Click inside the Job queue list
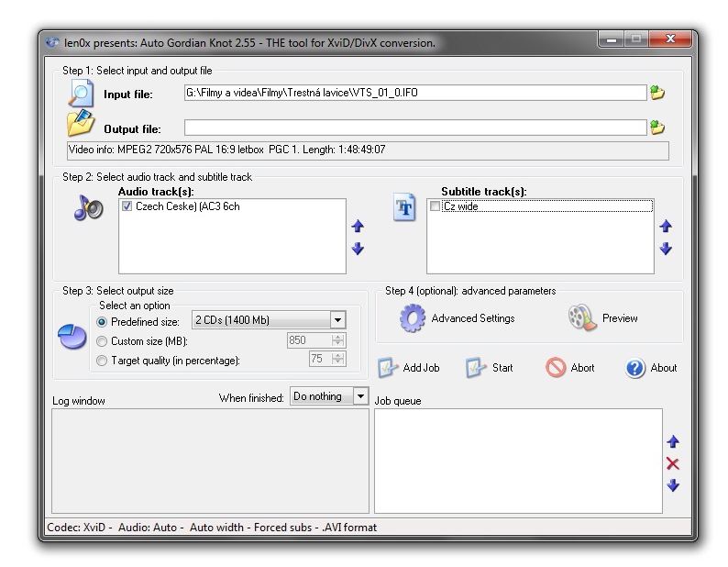Viewport: 728px width, 567px height. click(518, 461)
